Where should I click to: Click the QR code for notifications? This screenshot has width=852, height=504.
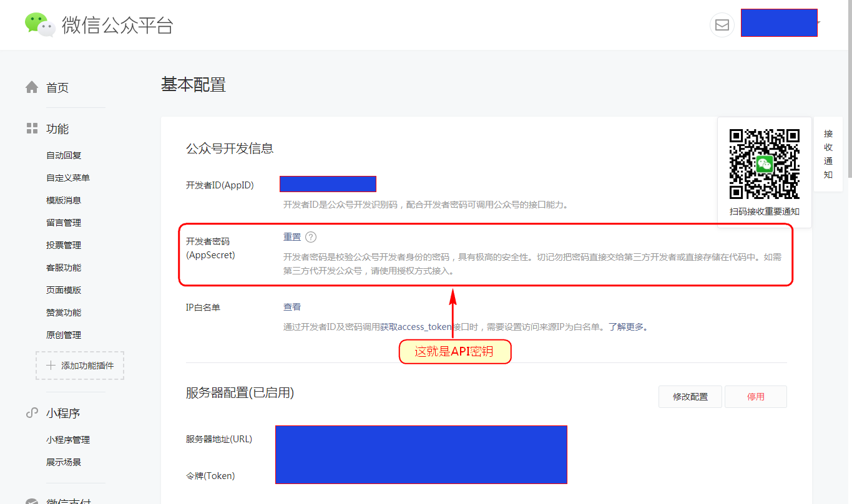click(x=765, y=164)
